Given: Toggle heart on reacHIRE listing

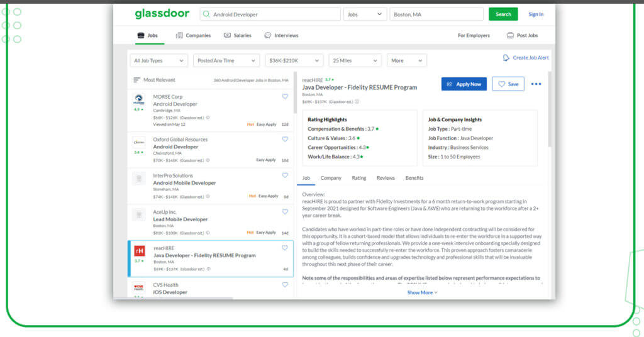Looking at the screenshot, I should click(285, 248).
